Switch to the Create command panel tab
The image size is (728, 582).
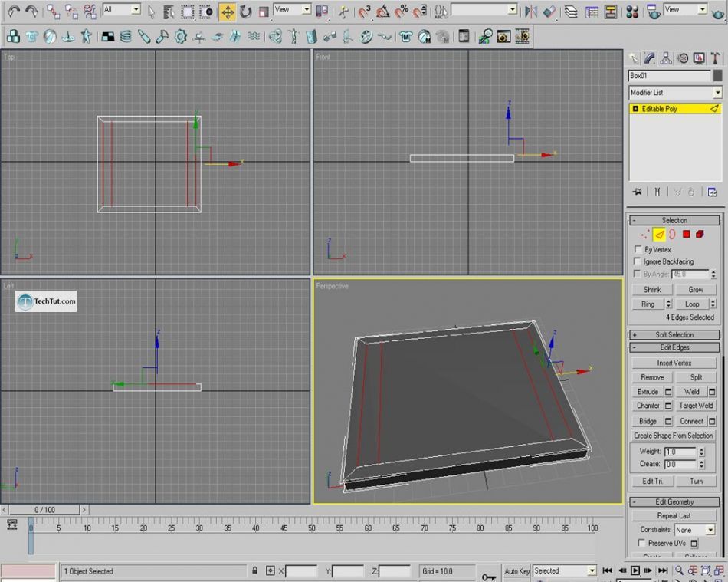pos(633,58)
